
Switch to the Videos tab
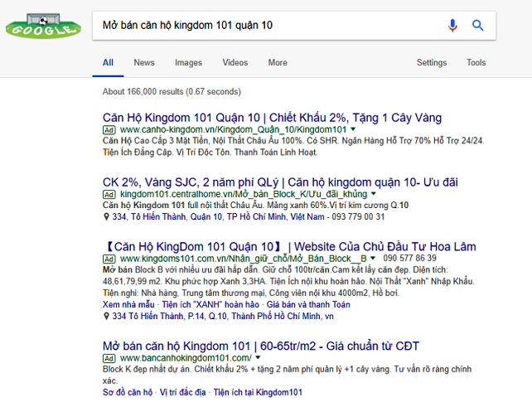235,62
